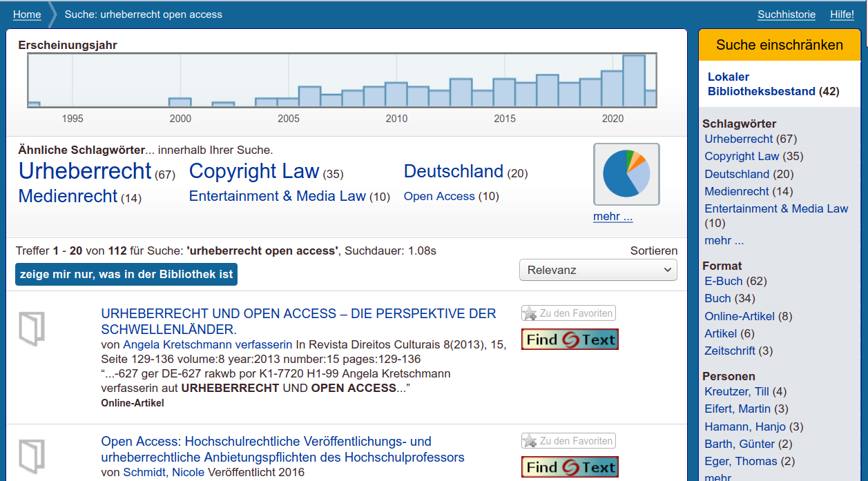Screen dimensions: 868x481
Task: Show more keywords below the pie chart
Action: point(613,217)
